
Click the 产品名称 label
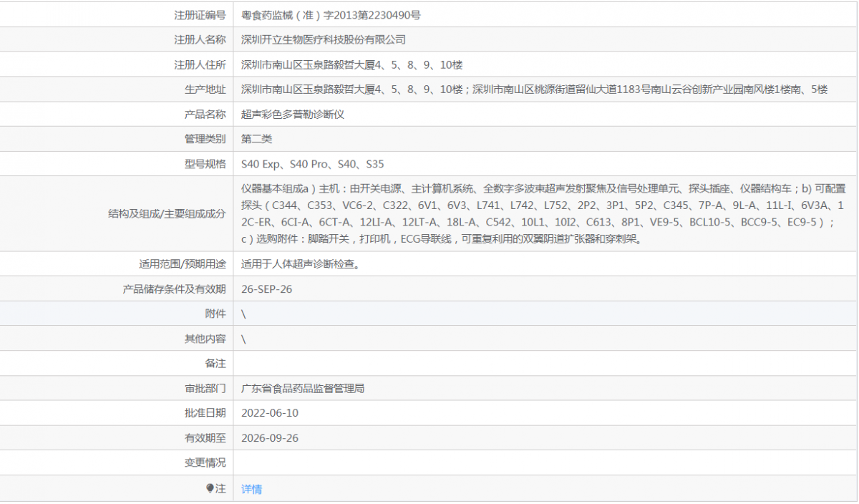coord(205,115)
